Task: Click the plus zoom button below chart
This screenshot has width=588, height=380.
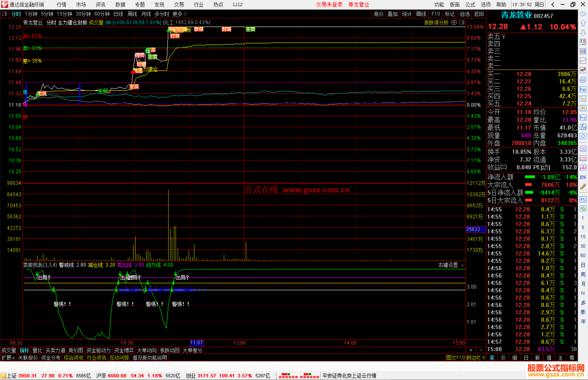Action: [471, 350]
